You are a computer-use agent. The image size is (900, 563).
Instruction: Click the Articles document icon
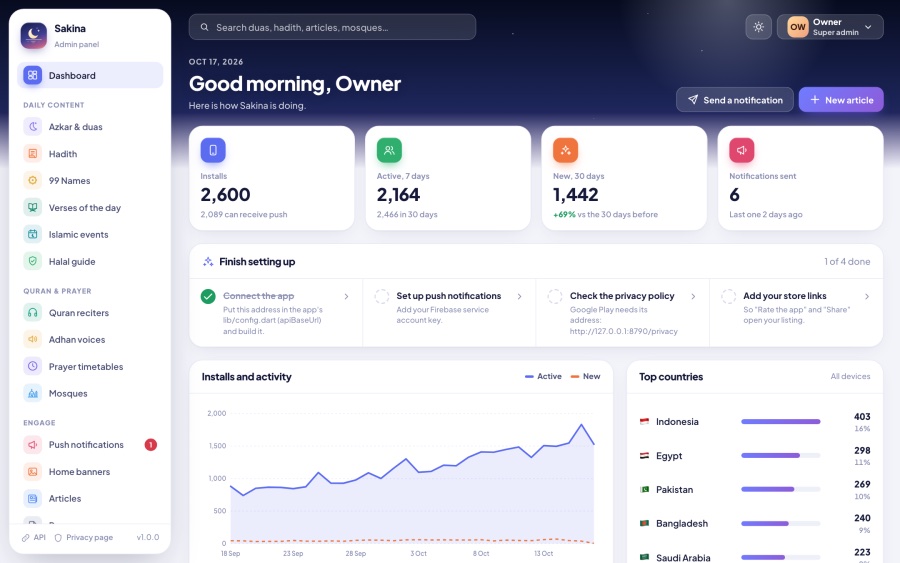(x=33, y=498)
